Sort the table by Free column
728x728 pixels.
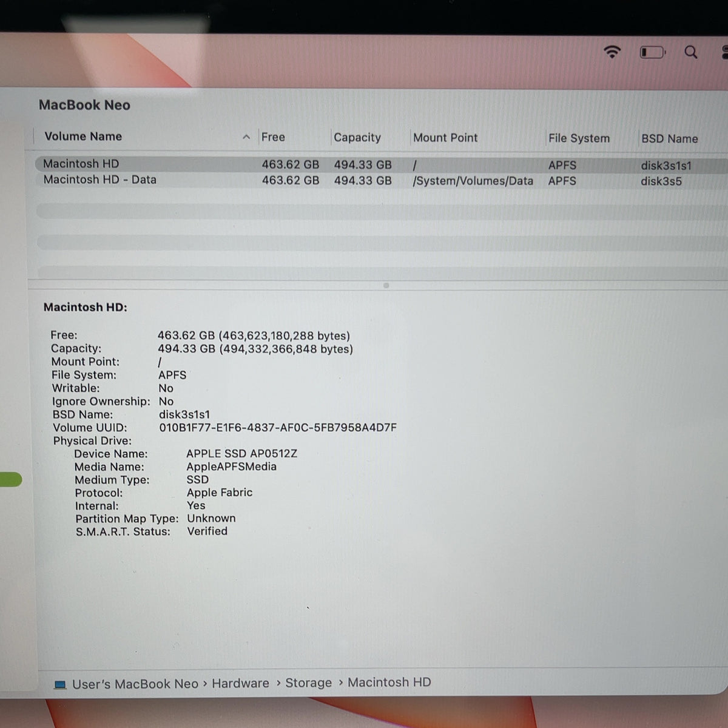pos(273,137)
